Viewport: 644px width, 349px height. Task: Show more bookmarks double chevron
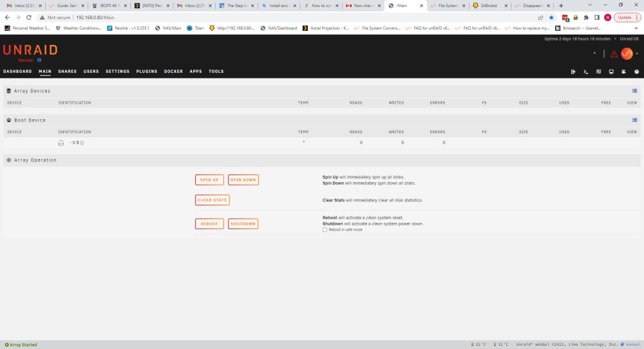click(x=636, y=28)
